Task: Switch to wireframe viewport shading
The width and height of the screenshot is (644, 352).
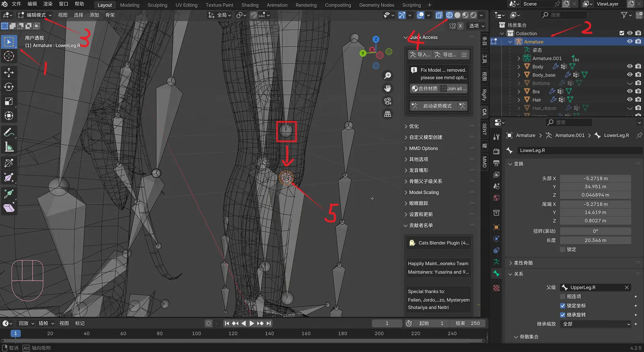Action: (x=449, y=15)
